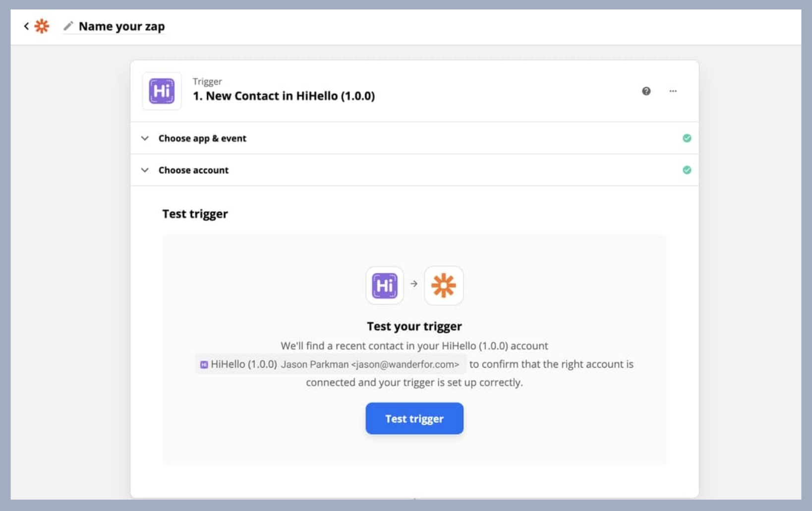
Task: Click the small HiHello icon in account chip
Action: 204,365
